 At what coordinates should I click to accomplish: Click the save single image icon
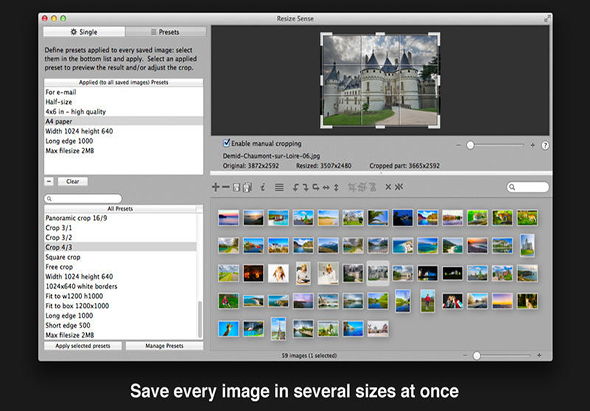[236, 187]
